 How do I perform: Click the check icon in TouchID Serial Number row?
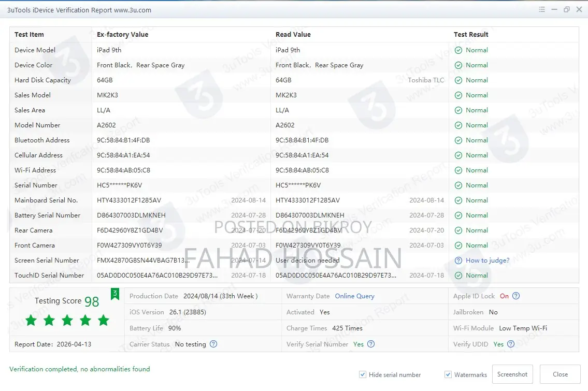pyautogui.click(x=458, y=275)
